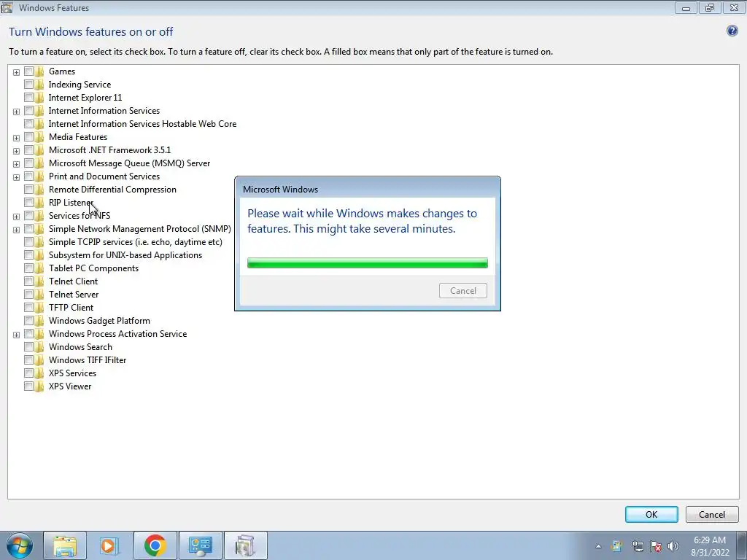
Task: Expand Print and Document Services node
Action: click(16, 177)
